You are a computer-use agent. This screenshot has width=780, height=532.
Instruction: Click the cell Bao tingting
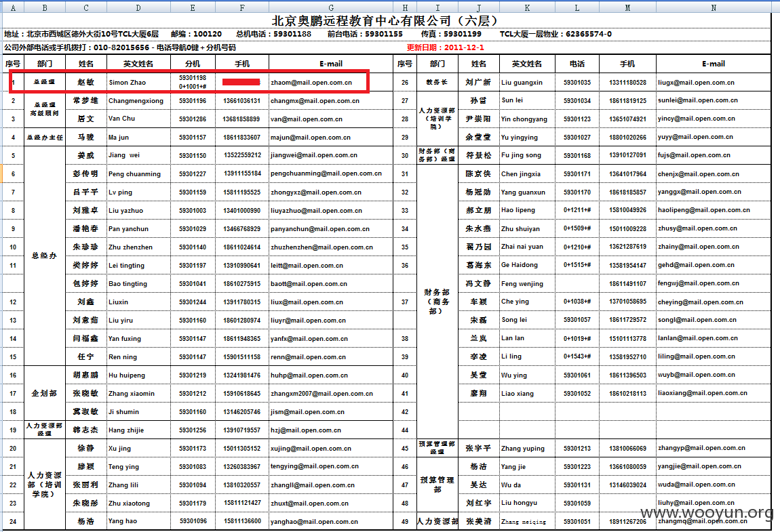click(128, 284)
